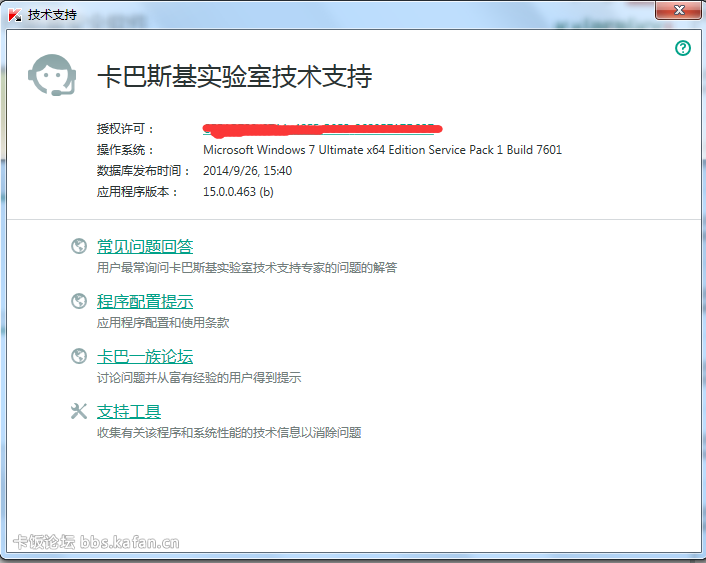
Task: Click the globe icon beside 常见问题回答
Action: point(79,246)
